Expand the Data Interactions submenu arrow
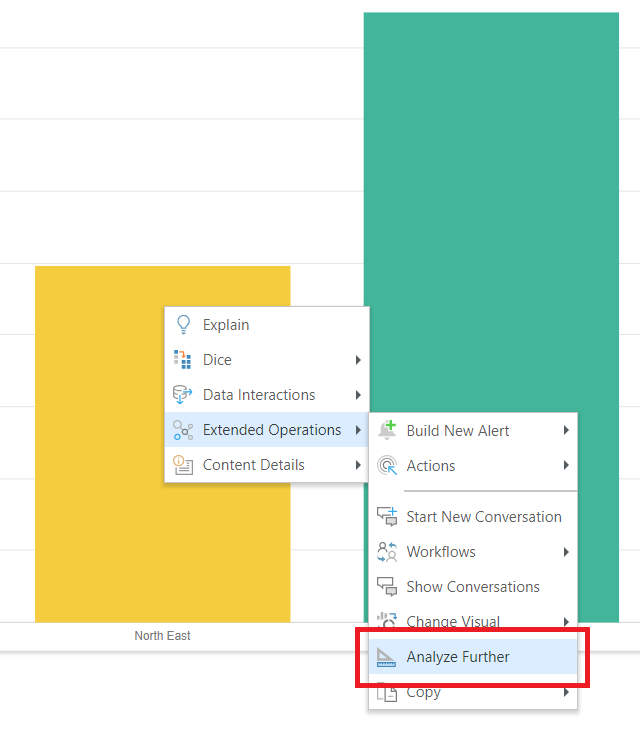Screen dimensions: 640x737 [358, 395]
